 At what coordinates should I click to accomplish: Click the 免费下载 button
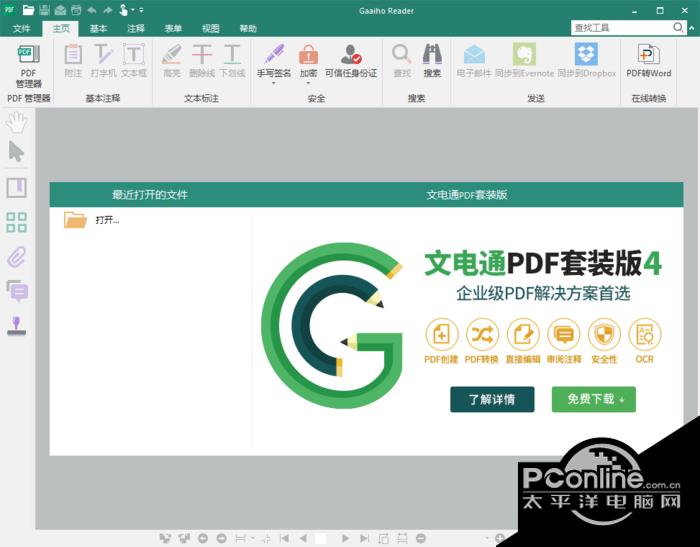point(594,399)
